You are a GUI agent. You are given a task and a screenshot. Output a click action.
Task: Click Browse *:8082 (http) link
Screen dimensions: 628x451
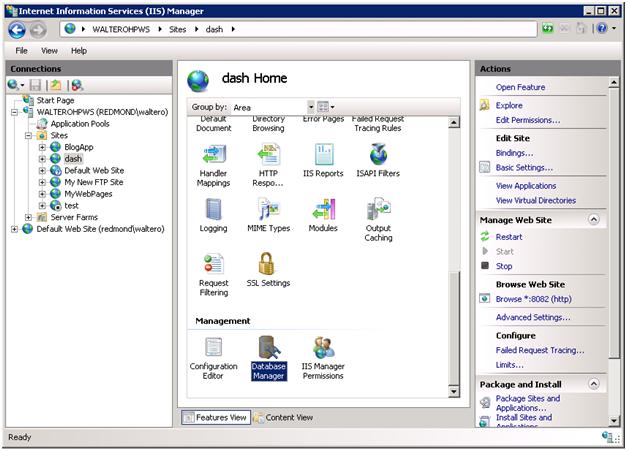click(533, 299)
